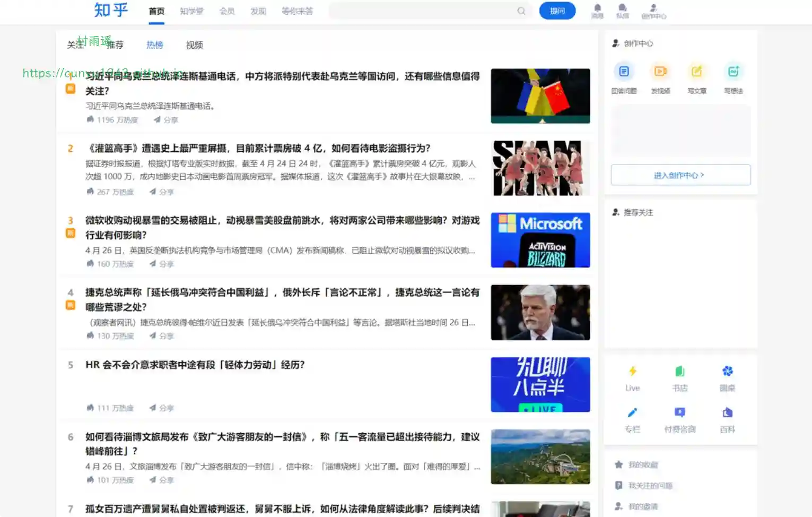Select the 写文章 article icon
Viewport: 812px width, 517px height.
coord(696,72)
